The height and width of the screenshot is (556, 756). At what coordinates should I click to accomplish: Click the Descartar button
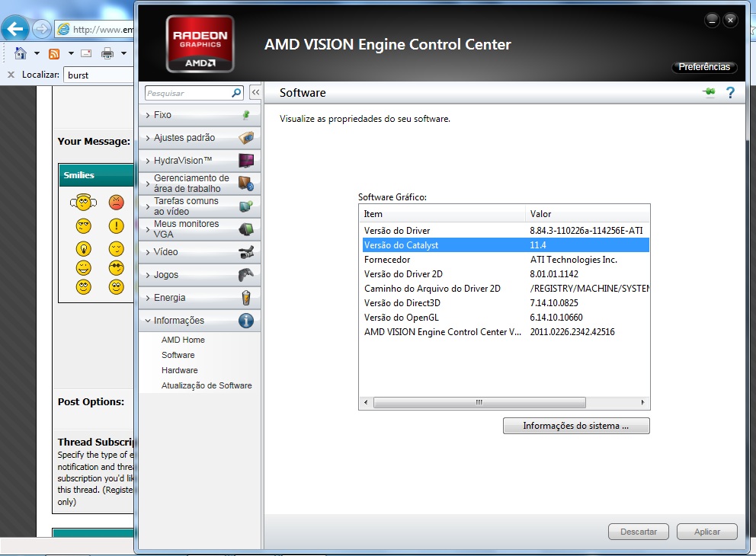639,532
